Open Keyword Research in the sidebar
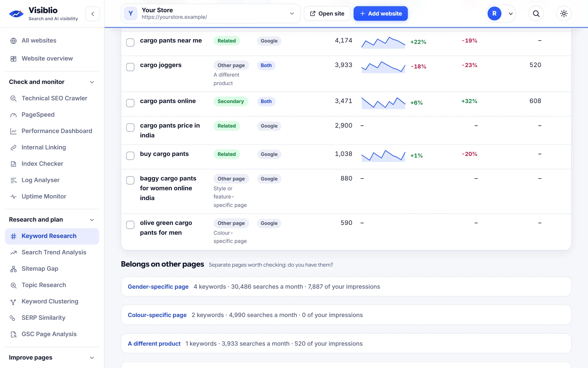588x368 pixels. coord(52,236)
